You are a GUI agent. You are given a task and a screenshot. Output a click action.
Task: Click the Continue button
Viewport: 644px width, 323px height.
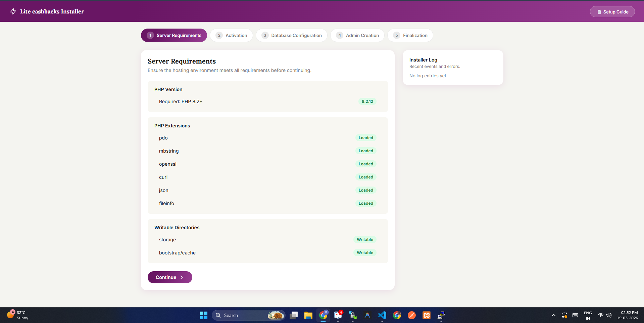[169, 277]
